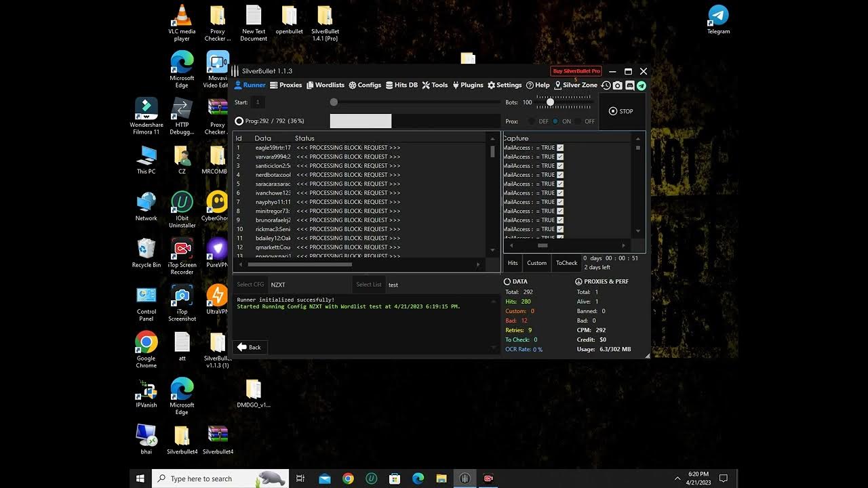Open the Recycle Bin

146,253
